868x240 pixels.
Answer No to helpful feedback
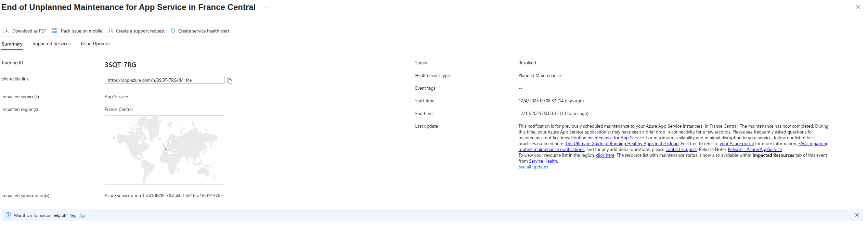[82, 215]
